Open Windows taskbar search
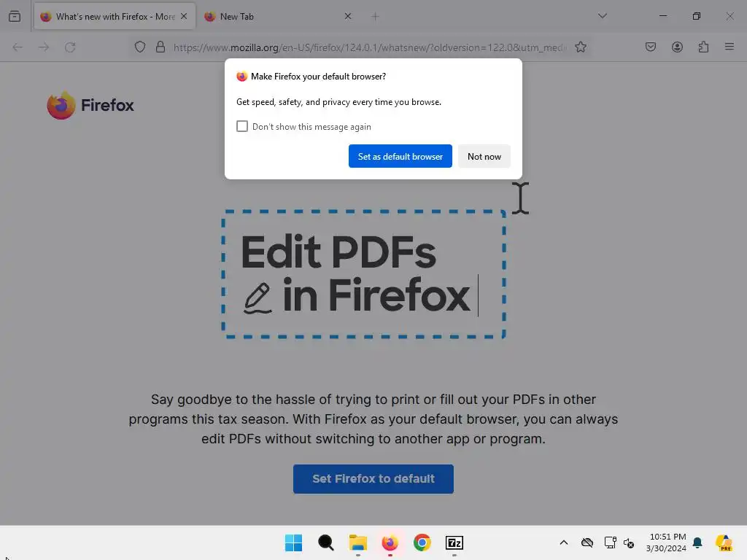The width and height of the screenshot is (747, 560). pyautogui.click(x=326, y=542)
